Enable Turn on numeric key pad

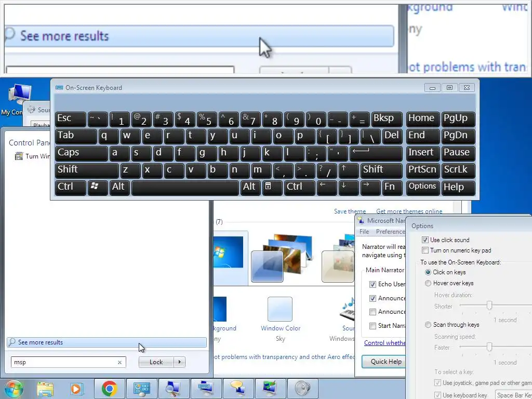[x=425, y=250]
